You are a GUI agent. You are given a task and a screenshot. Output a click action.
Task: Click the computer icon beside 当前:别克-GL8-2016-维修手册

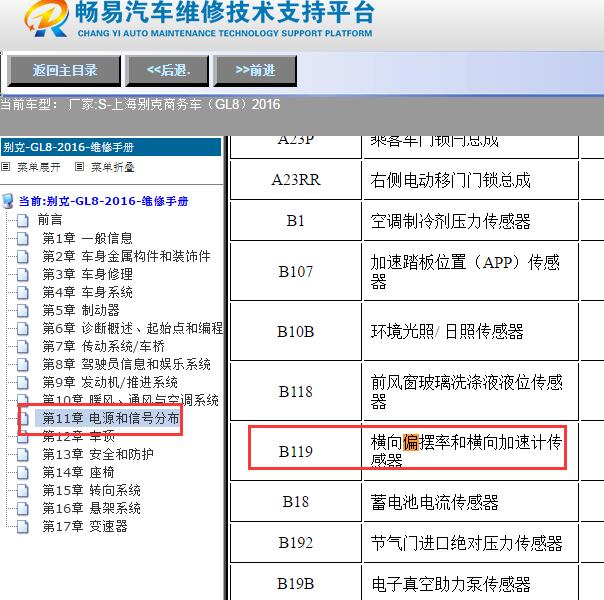8,201
